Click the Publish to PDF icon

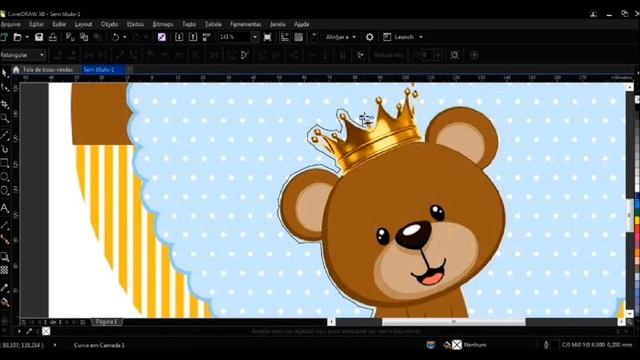point(207,37)
